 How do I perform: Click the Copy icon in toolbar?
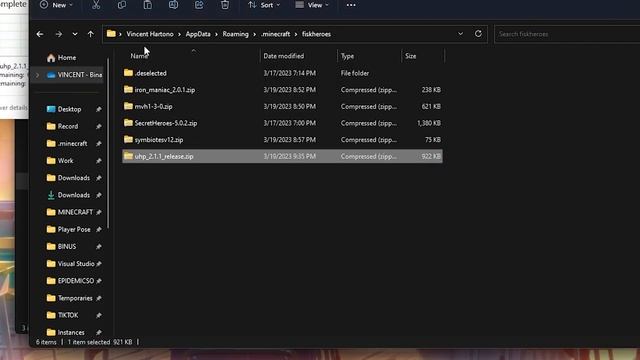pyautogui.click(x=122, y=5)
